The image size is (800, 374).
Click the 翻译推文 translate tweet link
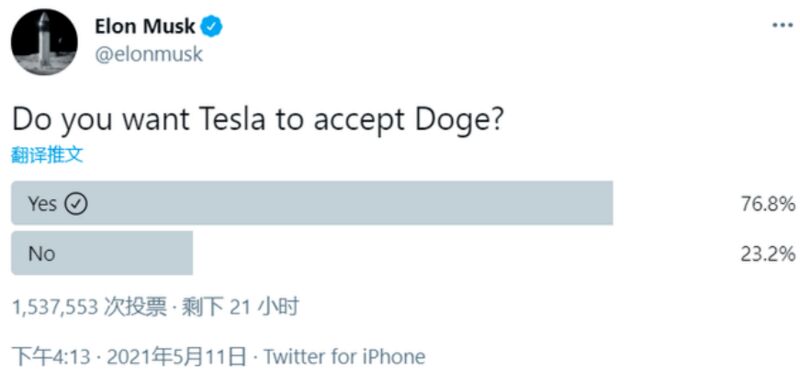47,155
